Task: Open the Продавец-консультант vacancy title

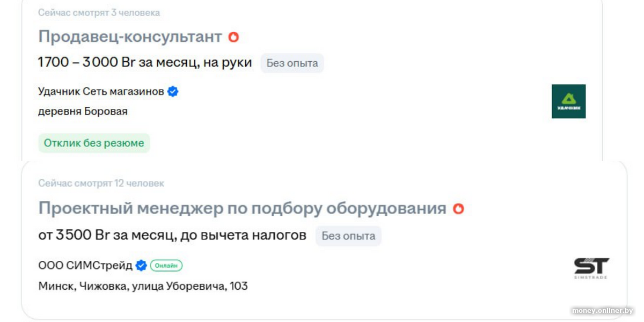Action: tap(130, 36)
